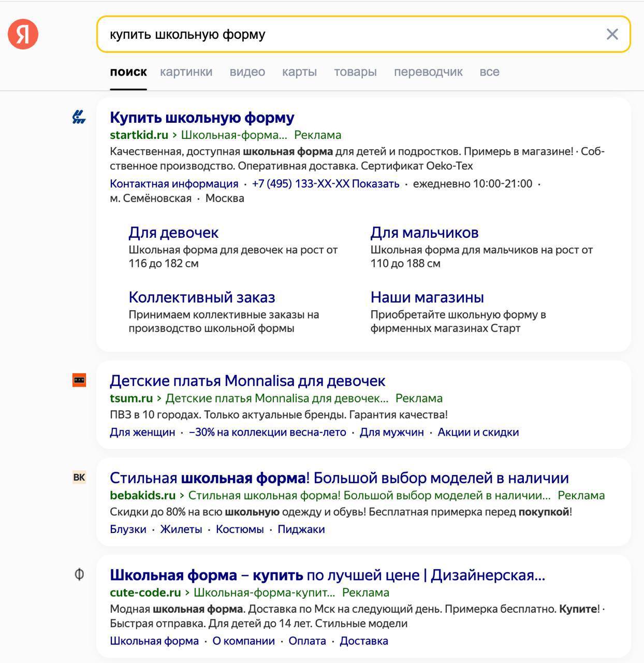The width and height of the screenshot is (644, 663).
Task: Click the bebakids.ru BK favicon
Action: (x=79, y=477)
